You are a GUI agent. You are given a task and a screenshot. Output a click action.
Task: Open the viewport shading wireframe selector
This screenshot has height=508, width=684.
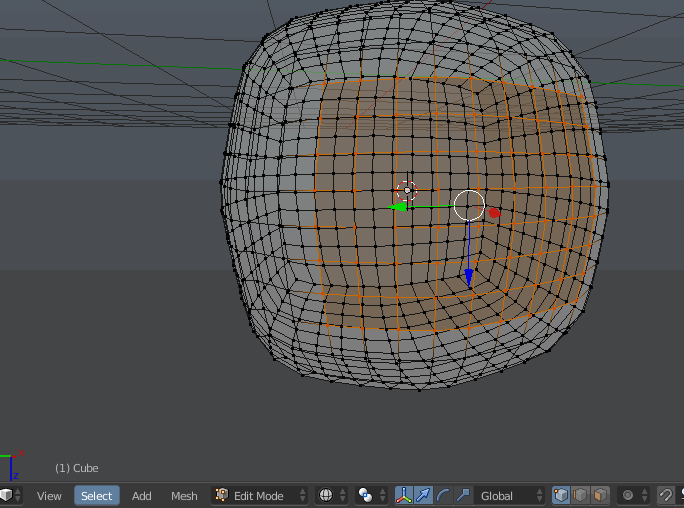tap(332, 495)
